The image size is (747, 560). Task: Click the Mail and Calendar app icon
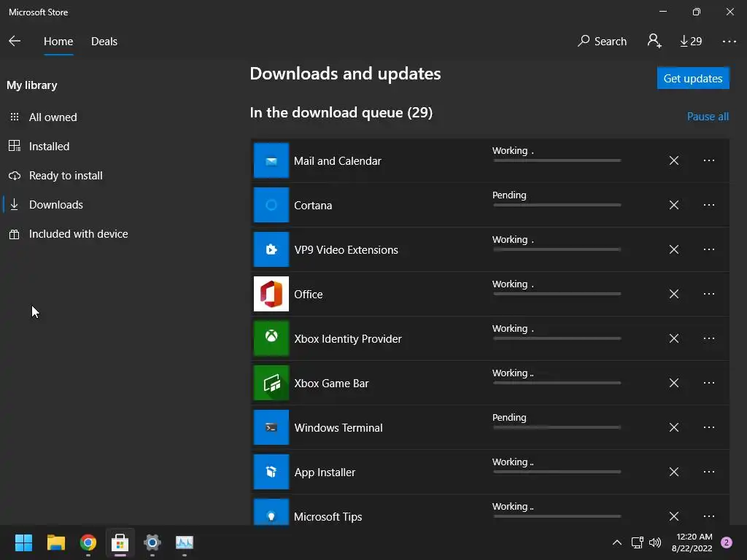pos(271,160)
